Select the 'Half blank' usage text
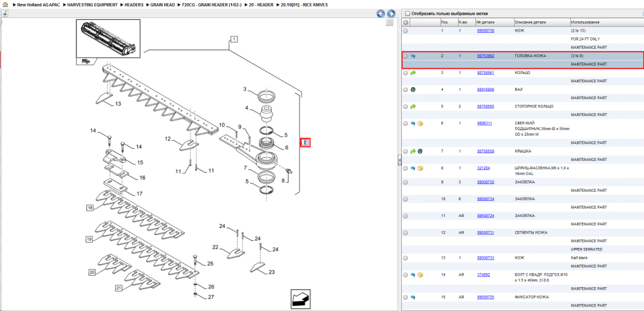This screenshot has width=644, height=311. click(x=579, y=258)
